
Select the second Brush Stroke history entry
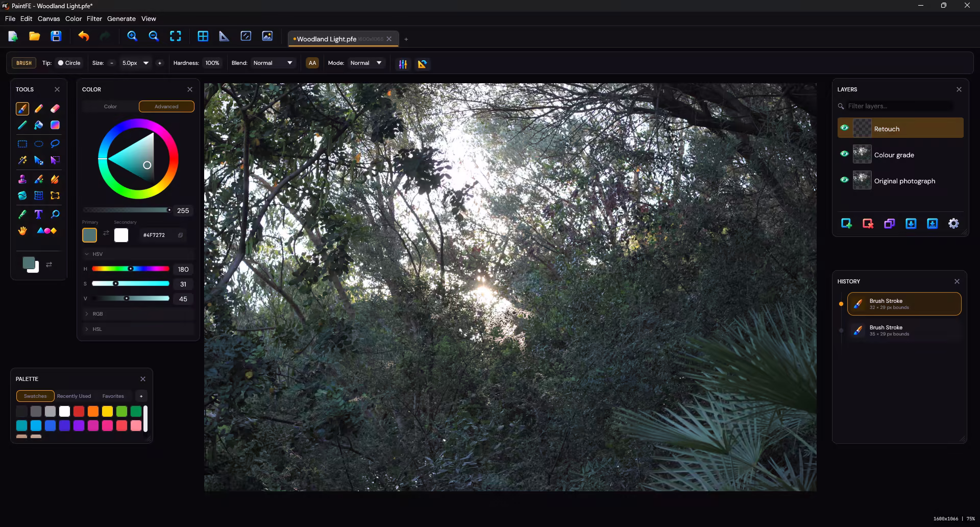click(904, 330)
